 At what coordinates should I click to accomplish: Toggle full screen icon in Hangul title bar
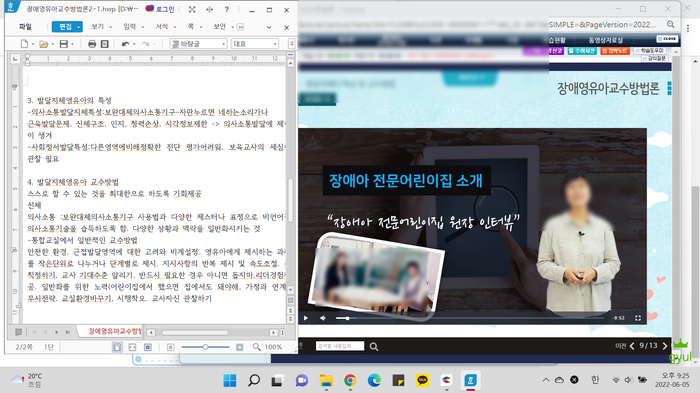[x=192, y=9]
